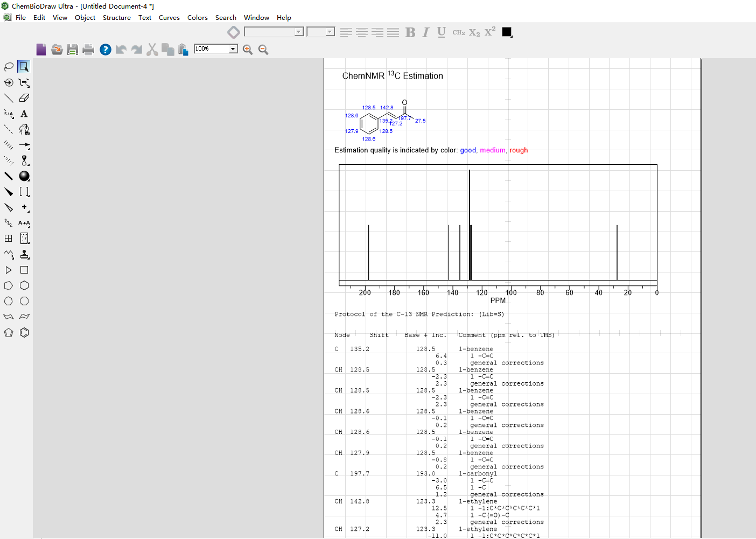
Task: Open Help via question mark icon
Action: coord(106,50)
